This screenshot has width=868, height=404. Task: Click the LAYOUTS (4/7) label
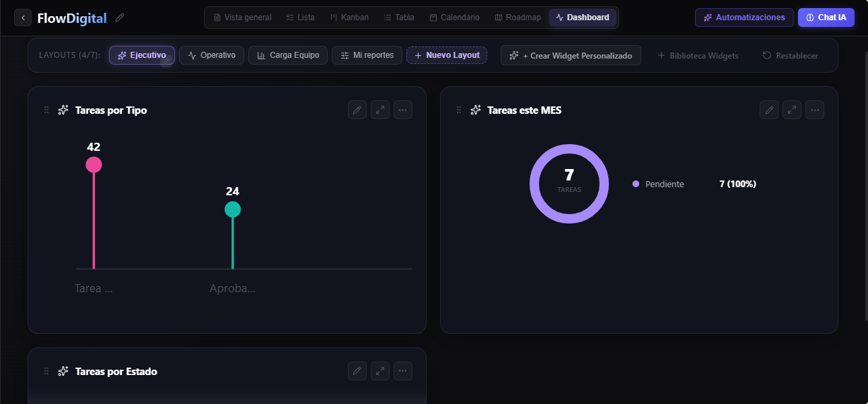(x=70, y=55)
